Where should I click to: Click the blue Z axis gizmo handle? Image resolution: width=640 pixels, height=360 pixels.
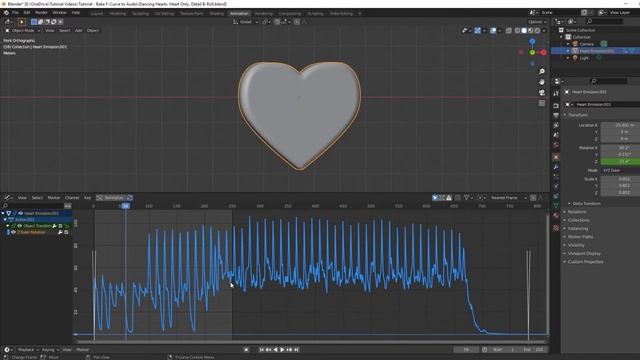[532, 42]
